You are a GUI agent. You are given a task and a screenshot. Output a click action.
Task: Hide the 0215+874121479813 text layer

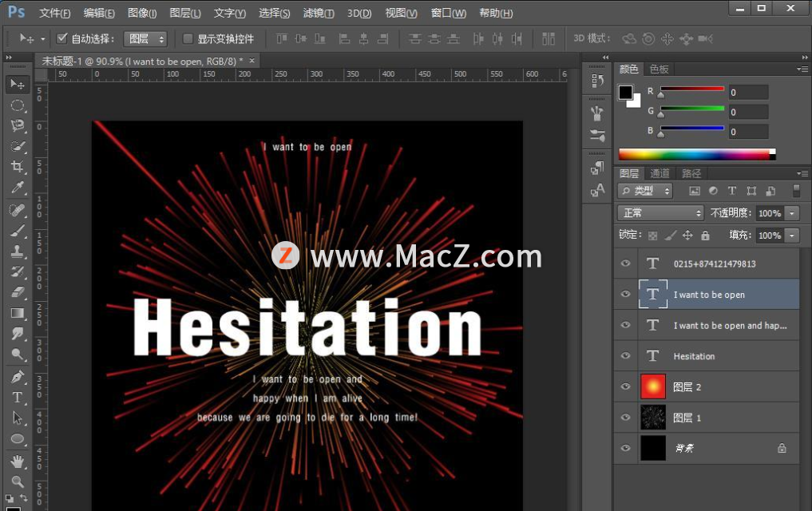[626, 263]
